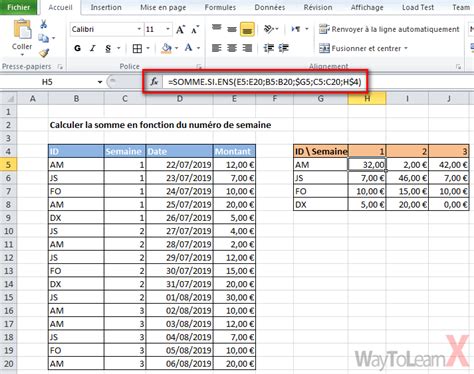Image resolution: width=474 pixels, height=374 pixels.
Task: Click the font color A icon
Action: click(188, 48)
